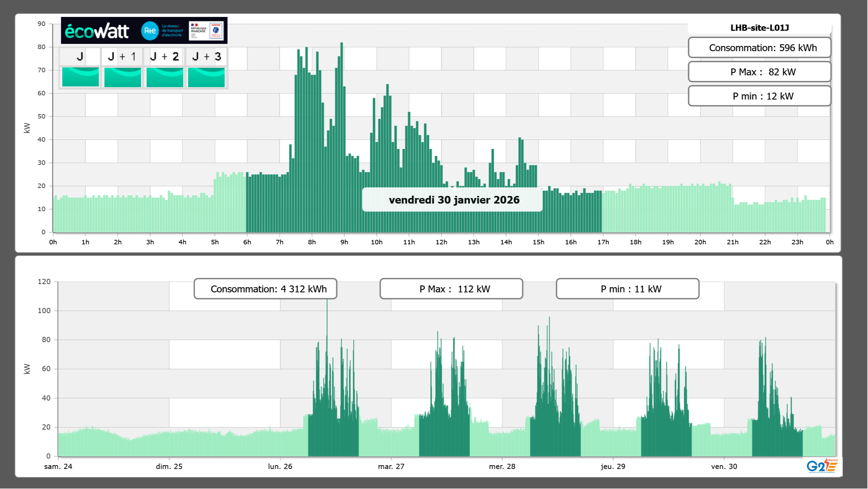
Task: Click the P min : 12 kW box
Action: (x=759, y=96)
